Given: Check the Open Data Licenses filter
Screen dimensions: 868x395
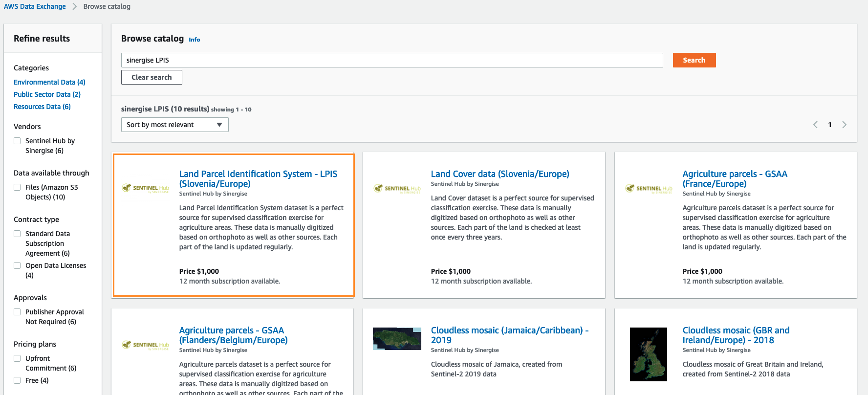Looking at the screenshot, I should pyautogui.click(x=17, y=265).
